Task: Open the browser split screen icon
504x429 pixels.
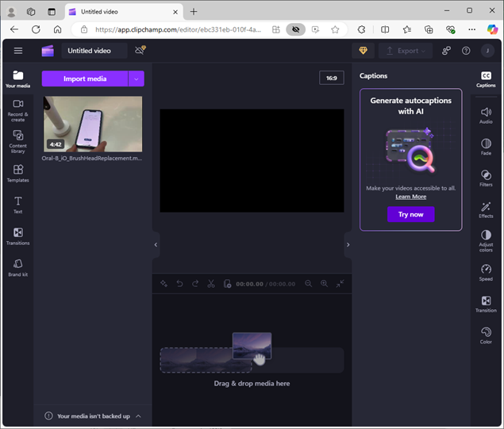Action: 385,29
